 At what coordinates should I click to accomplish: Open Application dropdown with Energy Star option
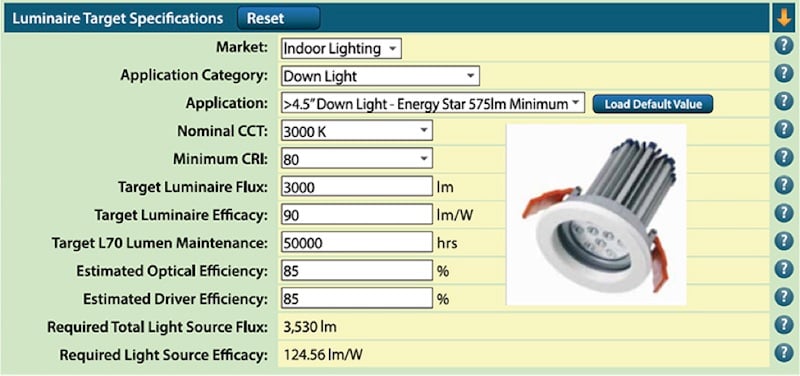[432, 104]
